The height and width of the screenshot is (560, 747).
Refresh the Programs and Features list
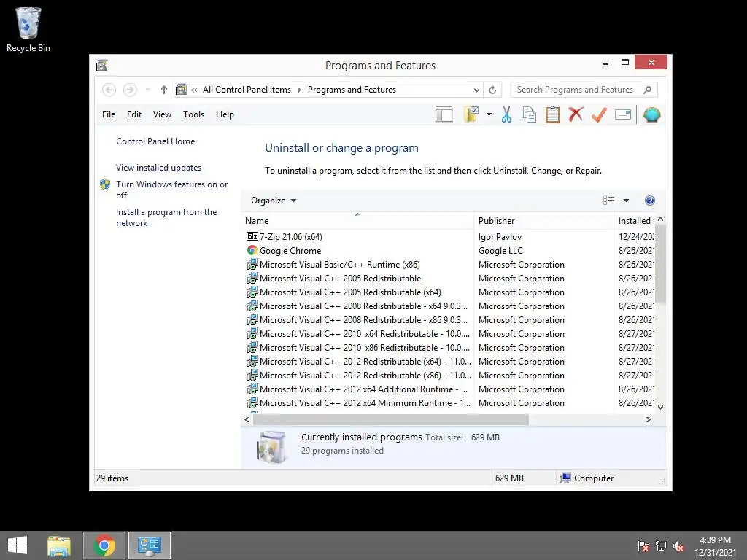click(492, 90)
